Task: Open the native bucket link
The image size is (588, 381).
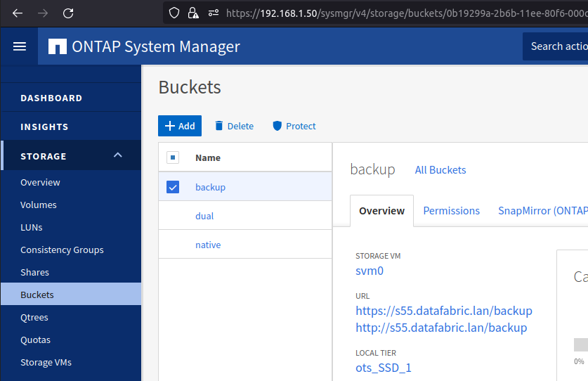Action: point(208,245)
